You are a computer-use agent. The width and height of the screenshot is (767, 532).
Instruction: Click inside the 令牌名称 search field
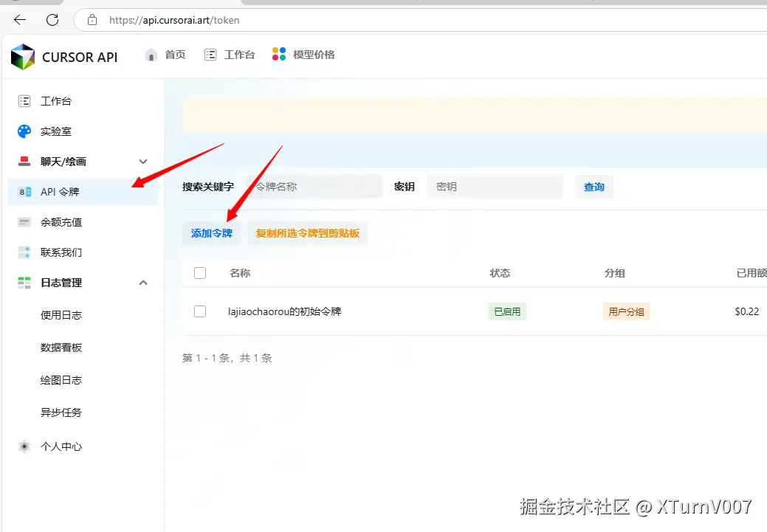pos(314,186)
